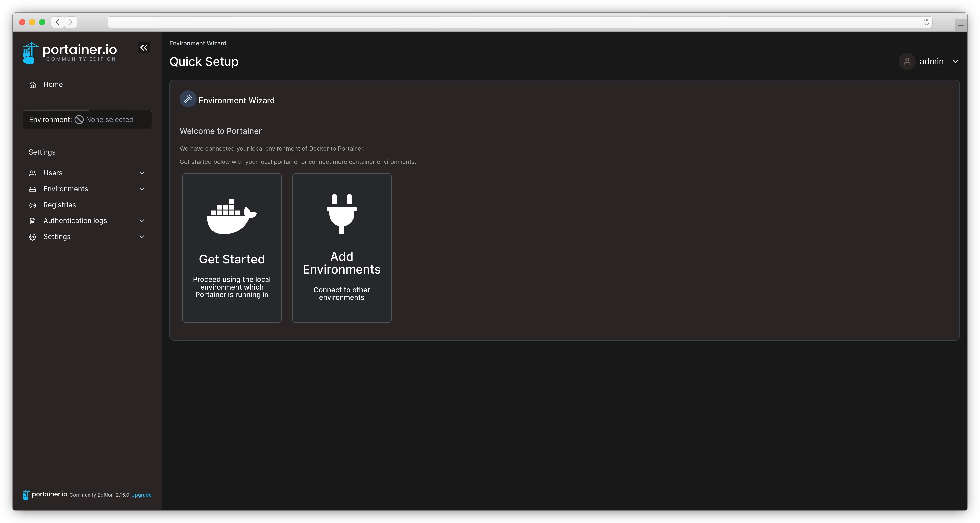The height and width of the screenshot is (523, 980).
Task: Click the Authentication logs document icon
Action: point(33,221)
